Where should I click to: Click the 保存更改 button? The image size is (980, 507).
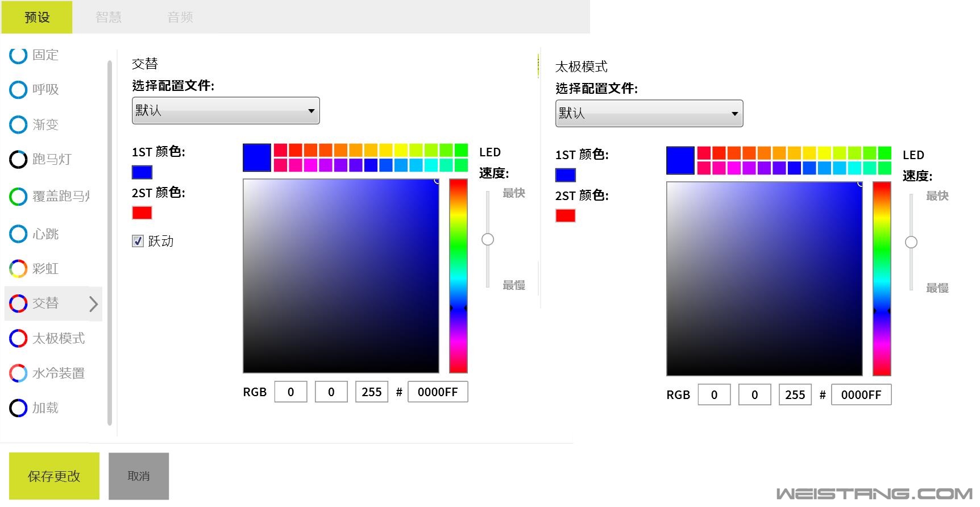click(54, 476)
